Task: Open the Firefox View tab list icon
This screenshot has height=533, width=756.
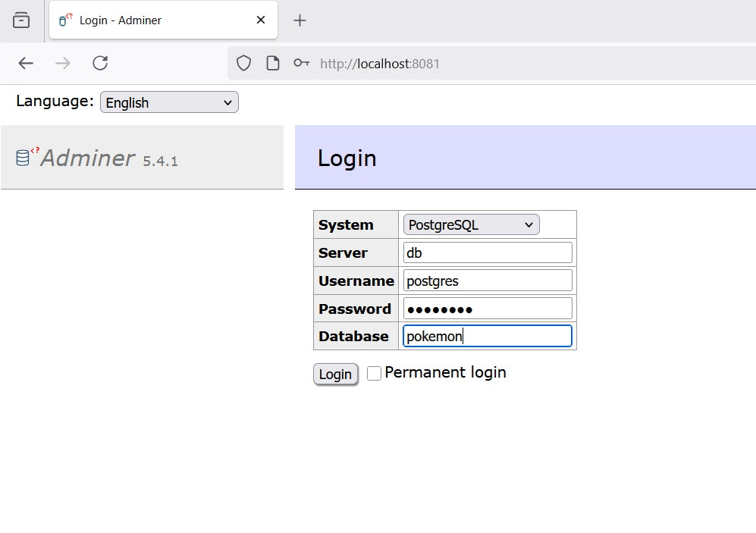Action: click(x=21, y=20)
